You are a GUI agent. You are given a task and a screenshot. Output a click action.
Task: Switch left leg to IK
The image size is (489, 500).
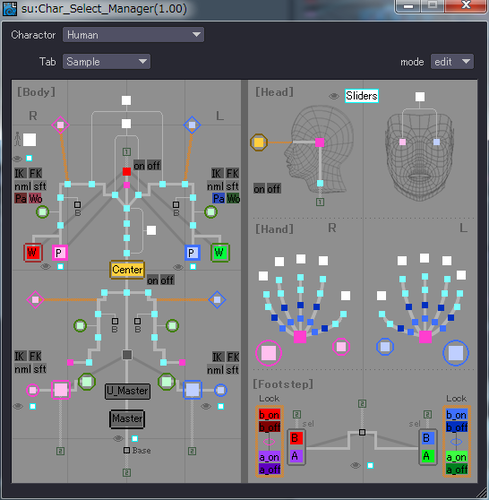pos(217,357)
